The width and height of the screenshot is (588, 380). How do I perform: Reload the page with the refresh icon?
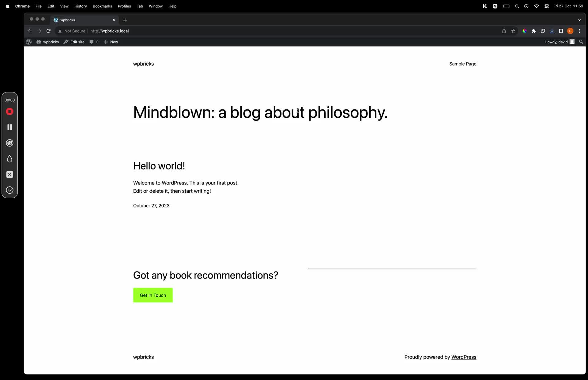click(x=48, y=31)
